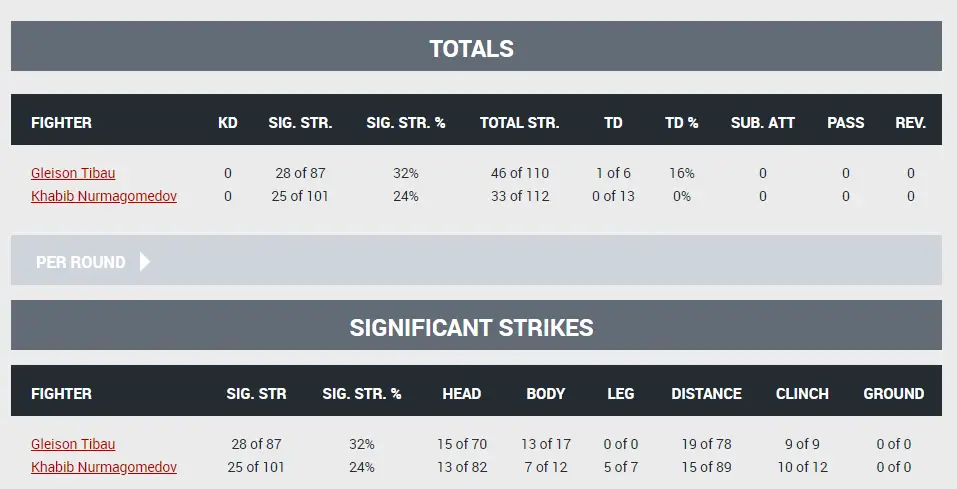Click the CLINCH column header
Viewport: 957px width, 489px height.
click(802, 394)
